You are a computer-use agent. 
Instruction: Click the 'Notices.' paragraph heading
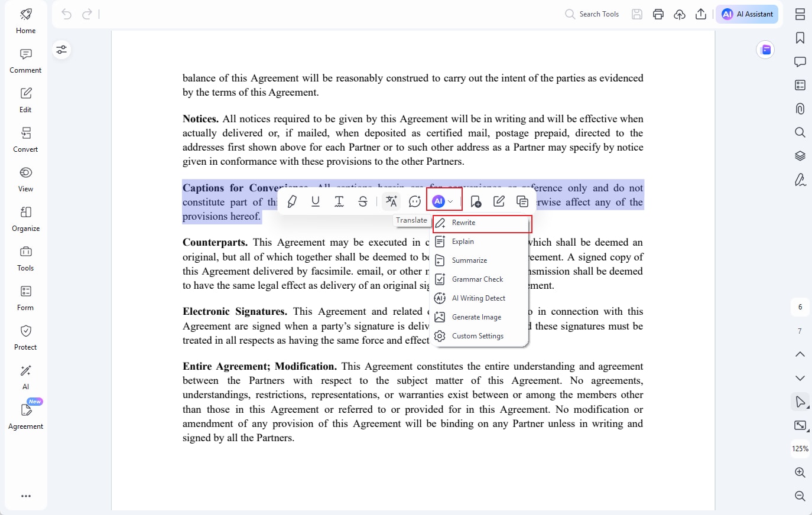click(x=200, y=119)
